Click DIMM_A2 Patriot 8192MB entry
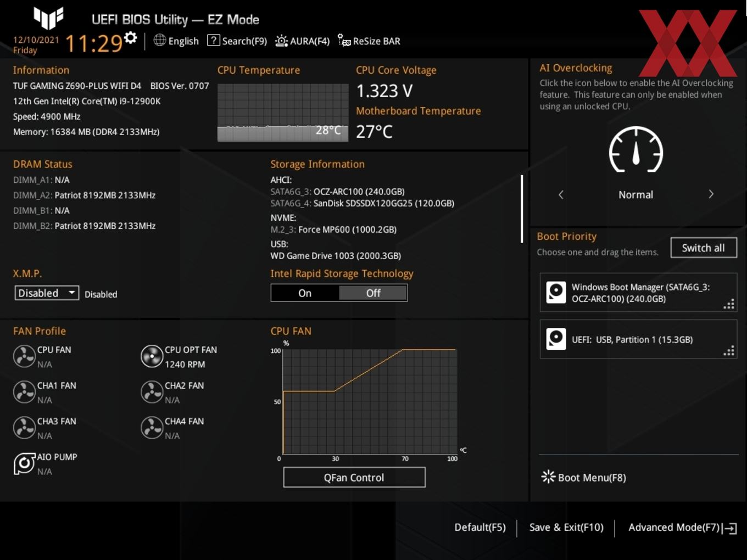The height and width of the screenshot is (560, 747). point(84,195)
